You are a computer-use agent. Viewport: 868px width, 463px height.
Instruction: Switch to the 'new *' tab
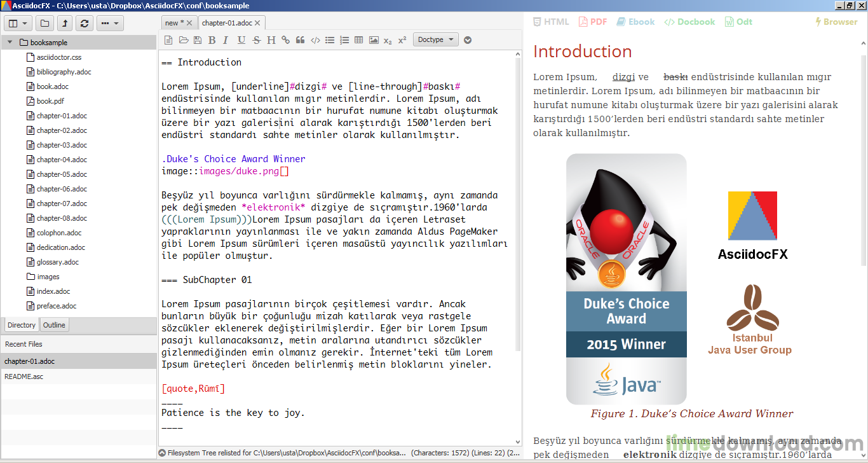pyautogui.click(x=173, y=23)
